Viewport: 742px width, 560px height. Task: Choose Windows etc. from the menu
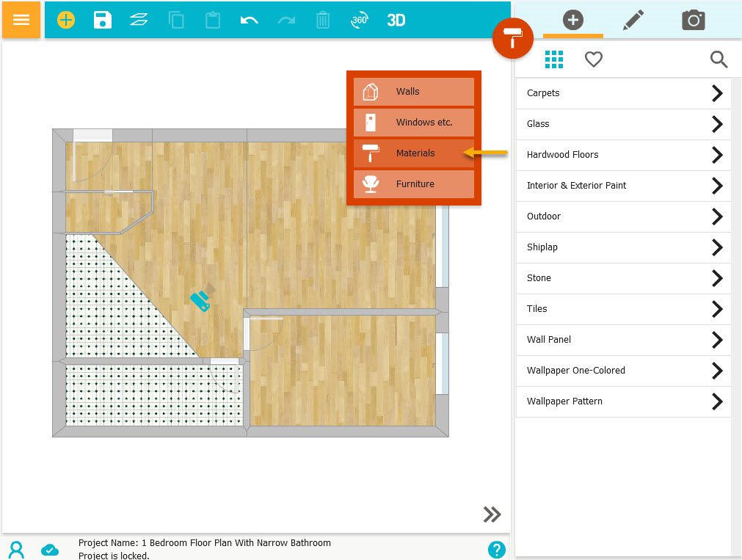click(x=413, y=123)
